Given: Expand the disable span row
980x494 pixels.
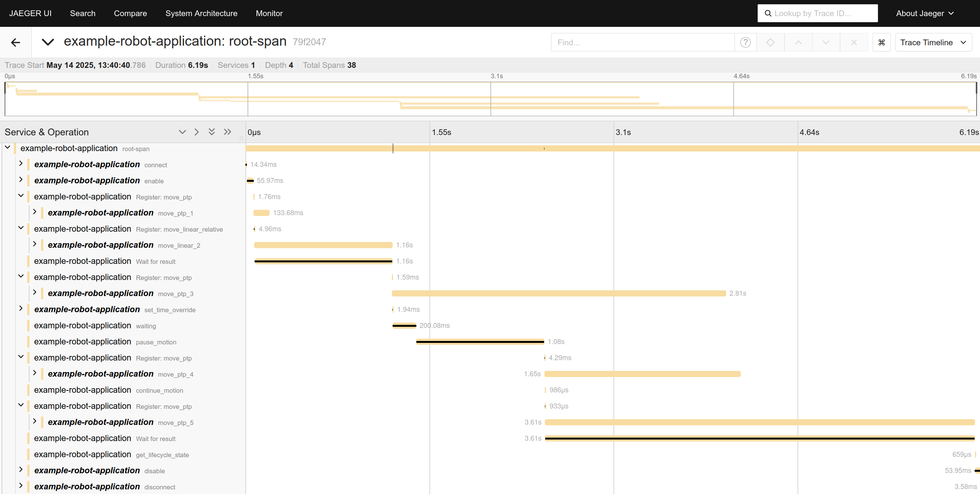Looking at the screenshot, I should pos(21,470).
